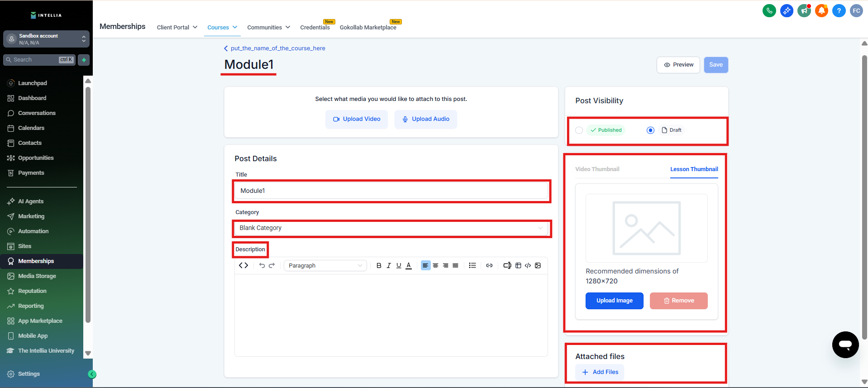The width and height of the screenshot is (868, 388).
Task: Click the insert image icon in the editor
Action: tap(538, 266)
